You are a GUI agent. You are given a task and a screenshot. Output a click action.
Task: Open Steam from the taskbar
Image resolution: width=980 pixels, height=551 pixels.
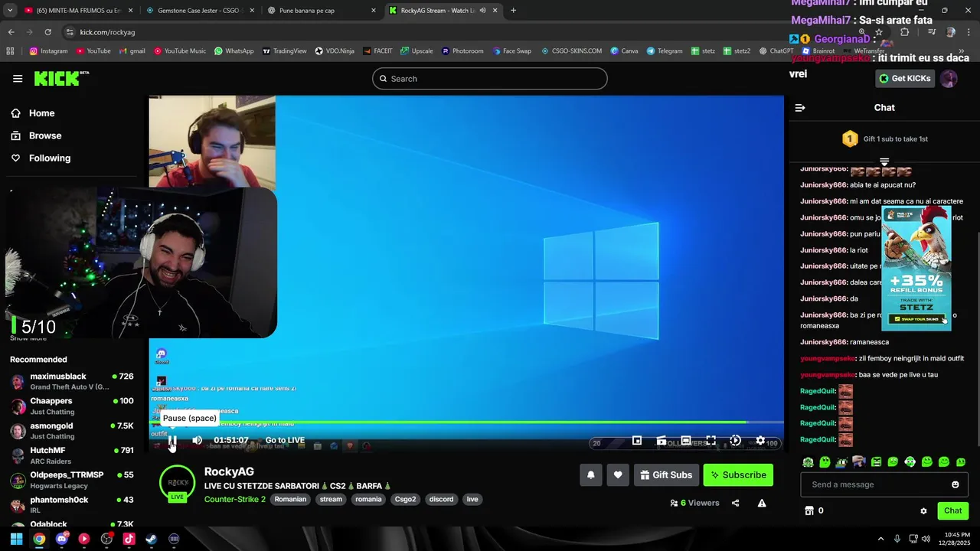(152, 539)
